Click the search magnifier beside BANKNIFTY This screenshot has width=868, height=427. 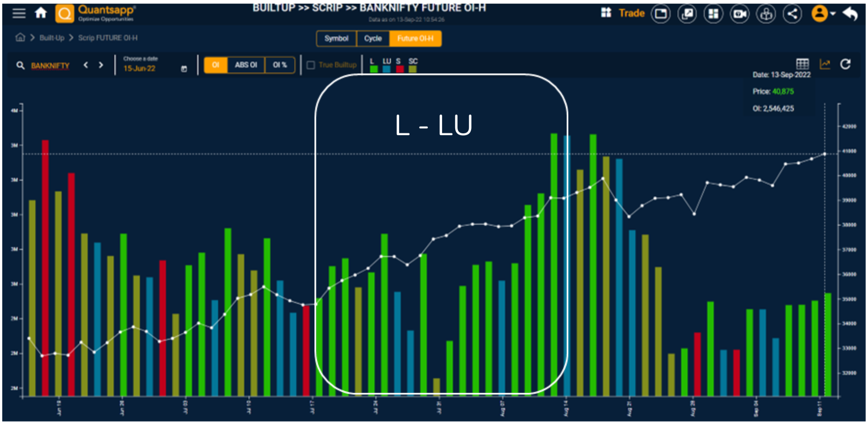(20, 65)
